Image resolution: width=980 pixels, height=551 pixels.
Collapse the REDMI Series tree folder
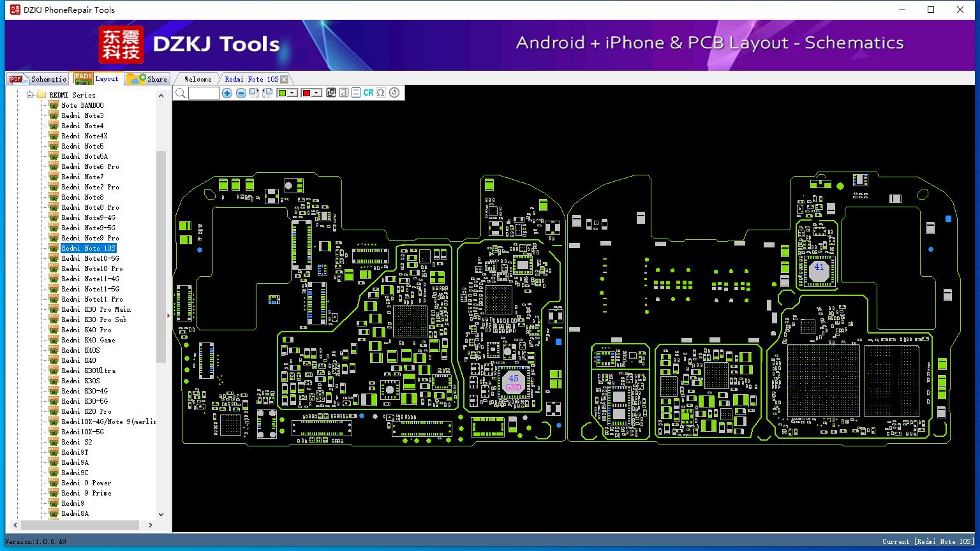tap(29, 95)
